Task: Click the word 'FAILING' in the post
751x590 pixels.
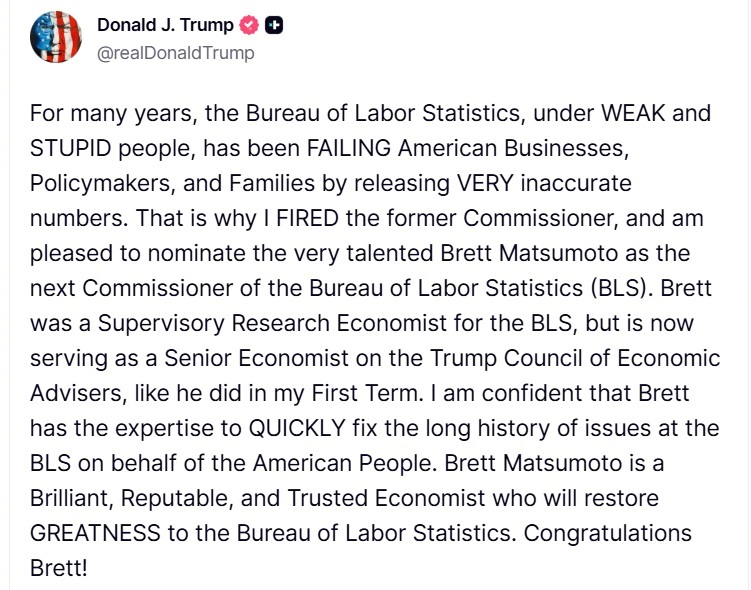Action: point(348,148)
